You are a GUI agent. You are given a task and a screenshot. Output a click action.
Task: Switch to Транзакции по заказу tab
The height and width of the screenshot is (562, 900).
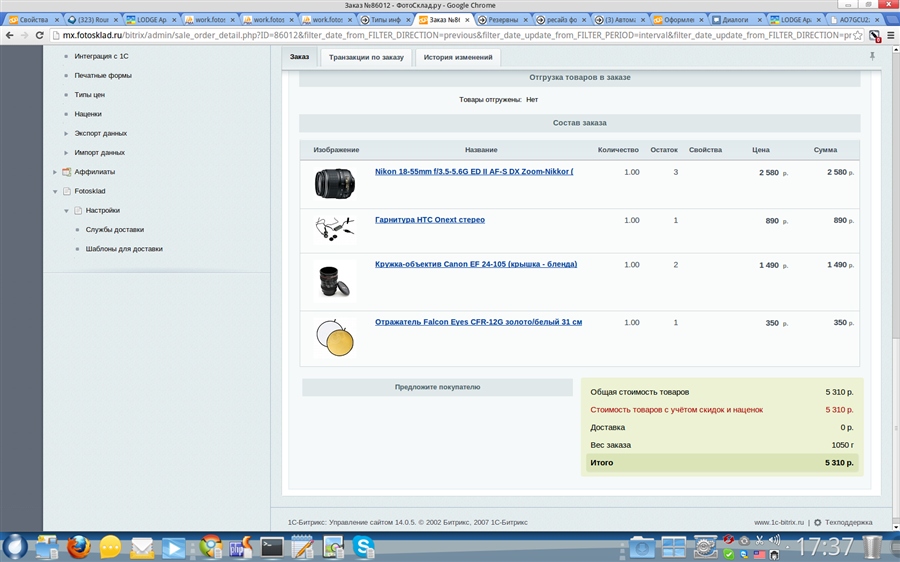pyautogui.click(x=366, y=57)
